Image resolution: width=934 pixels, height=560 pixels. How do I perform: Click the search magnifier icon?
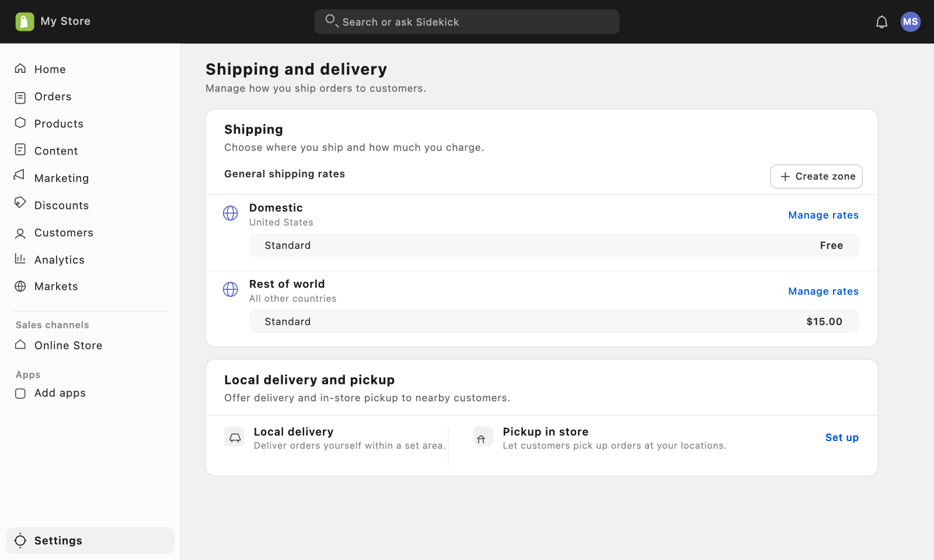click(x=332, y=21)
